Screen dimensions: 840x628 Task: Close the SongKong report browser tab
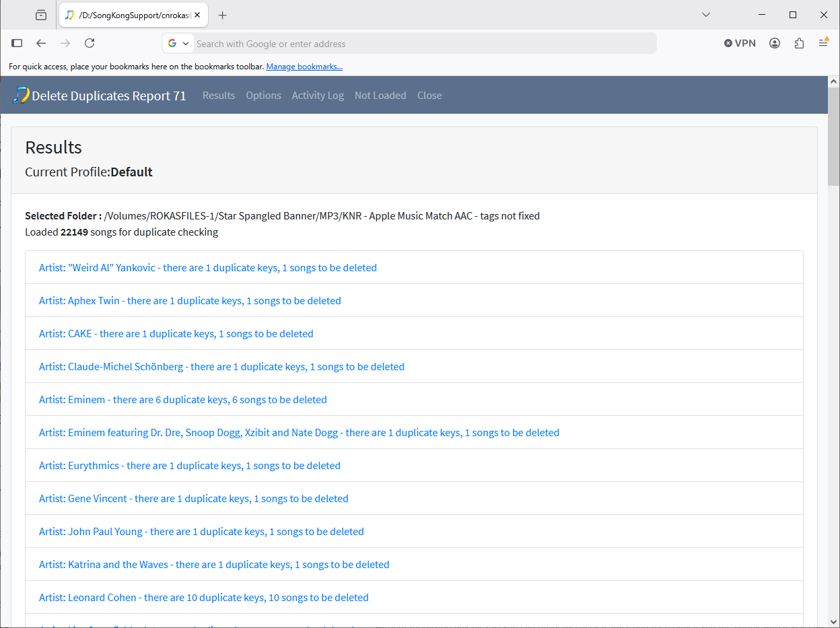tap(197, 15)
